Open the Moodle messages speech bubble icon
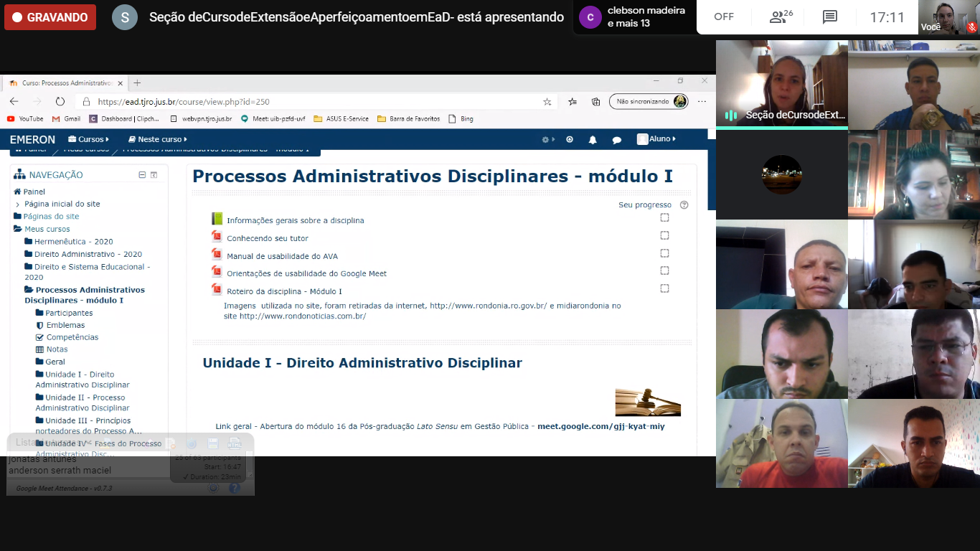The image size is (980, 551). pyautogui.click(x=616, y=140)
